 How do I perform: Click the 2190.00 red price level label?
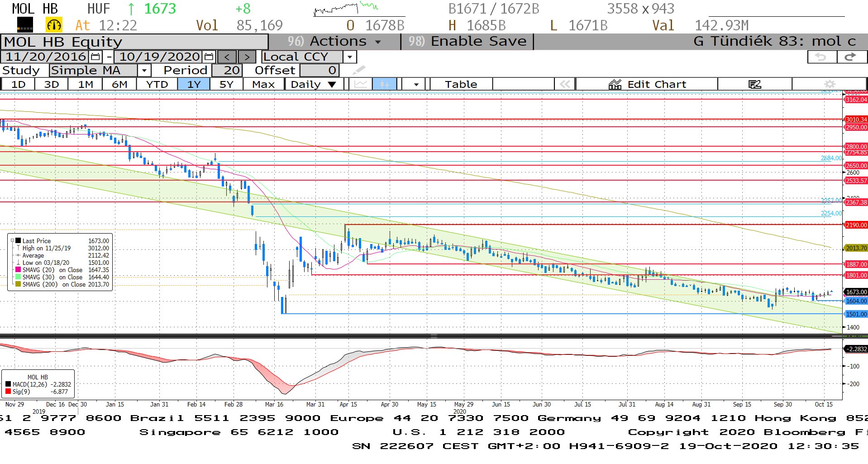[x=856, y=225]
